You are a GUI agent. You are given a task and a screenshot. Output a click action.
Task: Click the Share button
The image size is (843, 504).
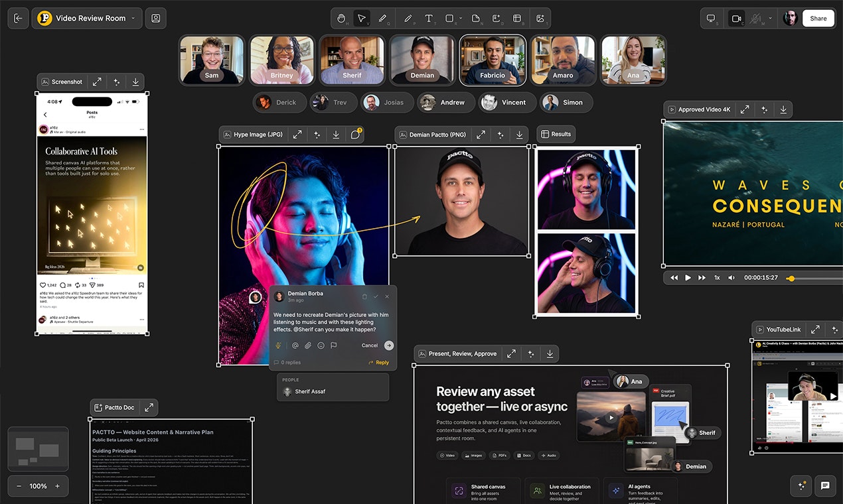coord(818,18)
